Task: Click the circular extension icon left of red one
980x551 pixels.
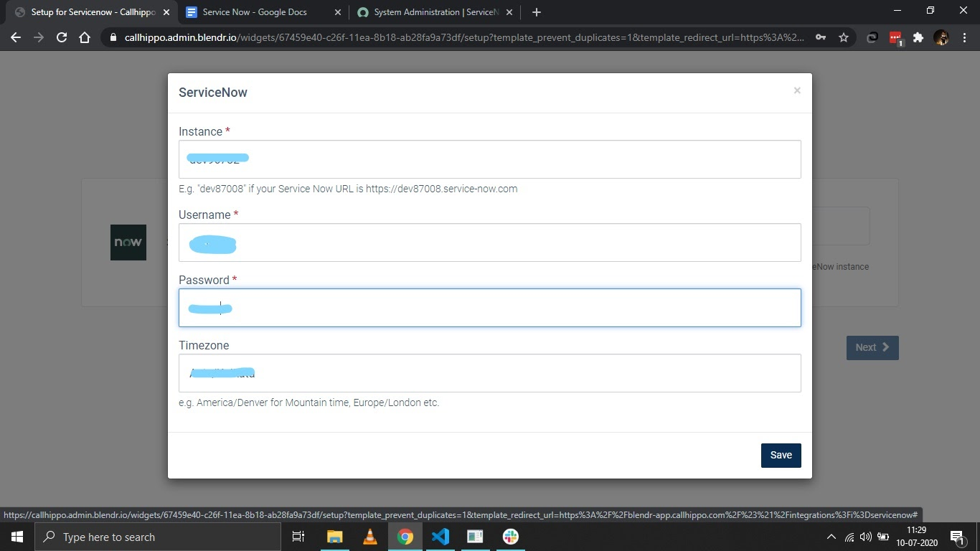Action: (x=872, y=38)
